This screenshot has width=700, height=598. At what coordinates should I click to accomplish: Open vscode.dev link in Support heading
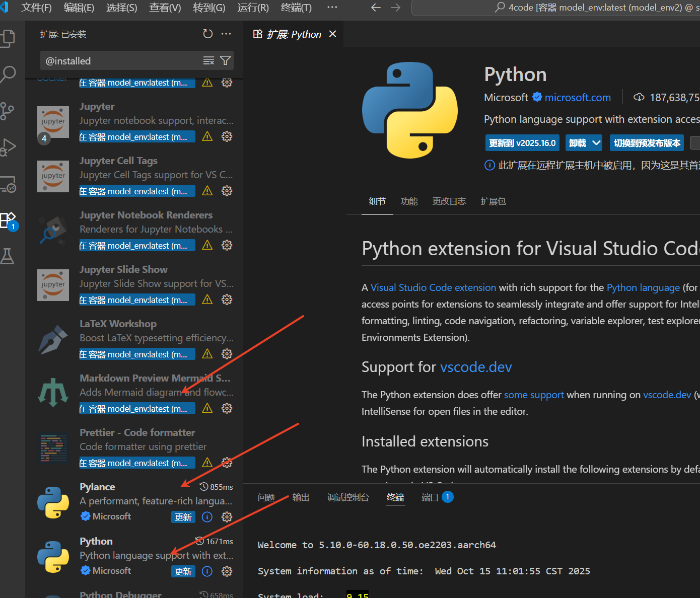click(x=476, y=367)
